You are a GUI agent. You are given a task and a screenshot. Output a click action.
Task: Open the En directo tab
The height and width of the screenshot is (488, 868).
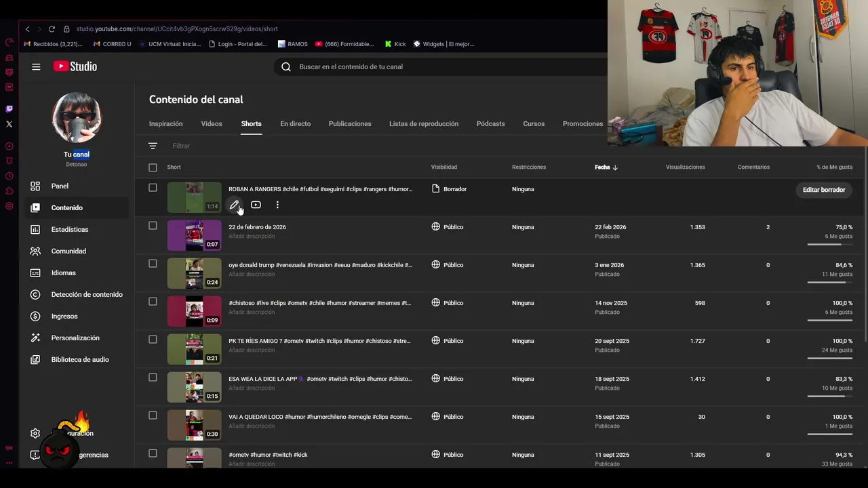[x=296, y=124]
